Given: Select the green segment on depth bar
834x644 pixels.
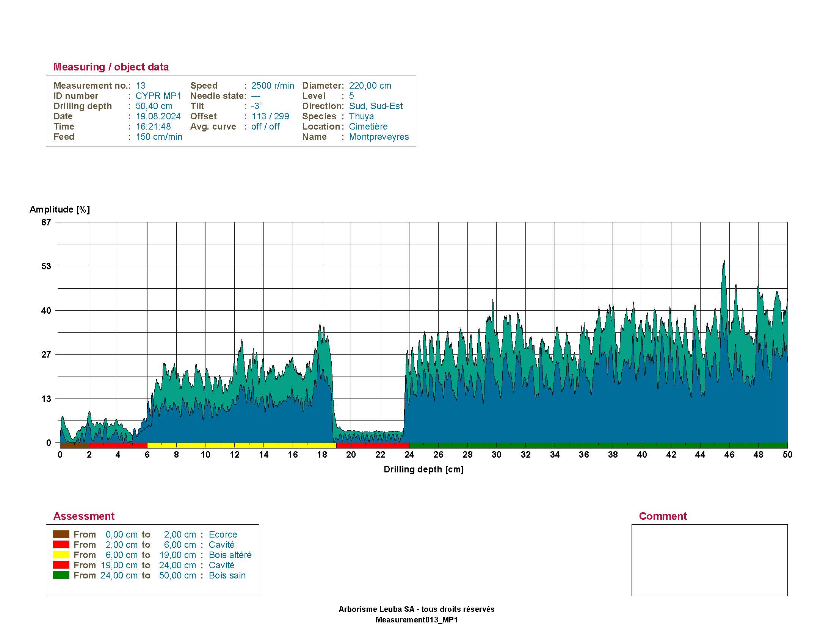Looking at the screenshot, I should (598, 445).
